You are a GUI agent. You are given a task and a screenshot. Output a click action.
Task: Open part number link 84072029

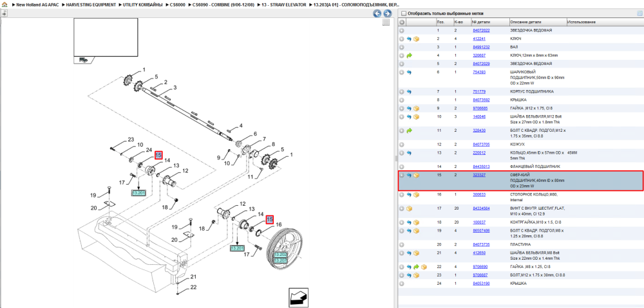(481, 64)
